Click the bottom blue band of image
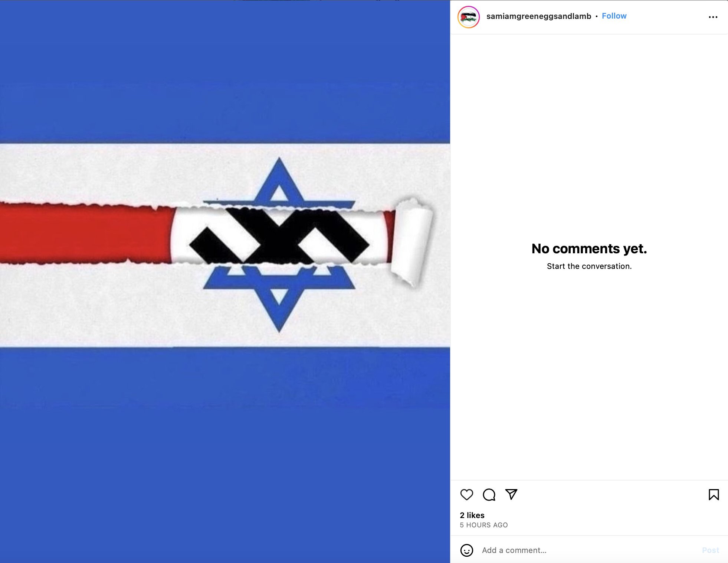 (x=225, y=455)
